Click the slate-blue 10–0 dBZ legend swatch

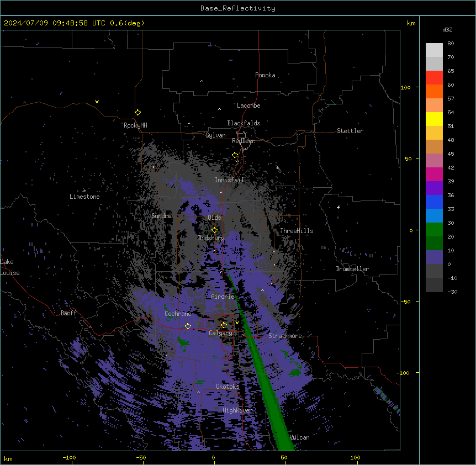434,257
